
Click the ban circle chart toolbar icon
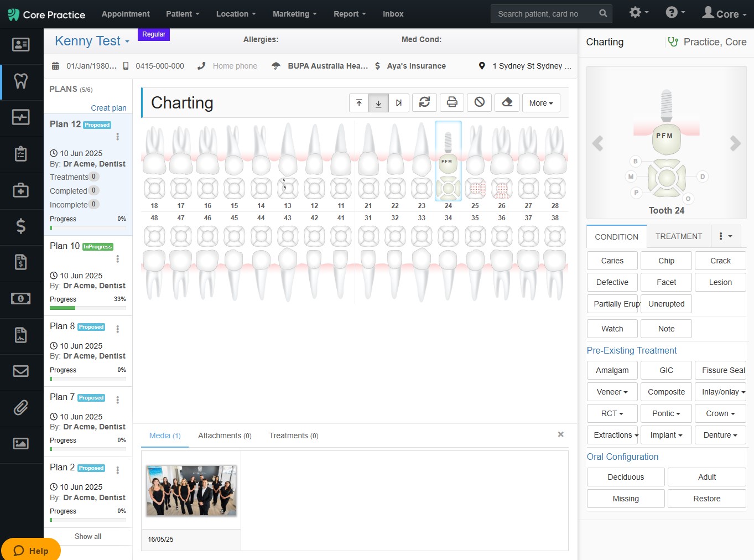pyautogui.click(x=480, y=102)
